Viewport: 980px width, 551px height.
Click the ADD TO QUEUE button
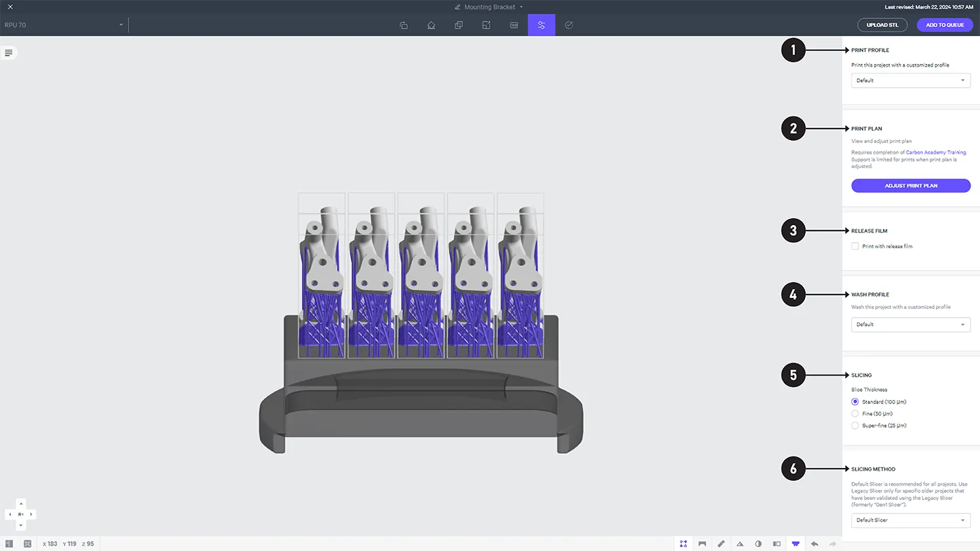point(945,25)
